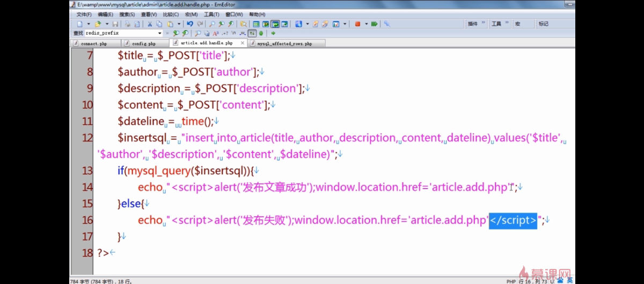
Task: Expand the 插件 toolbar chevron
Action: [x=483, y=24]
